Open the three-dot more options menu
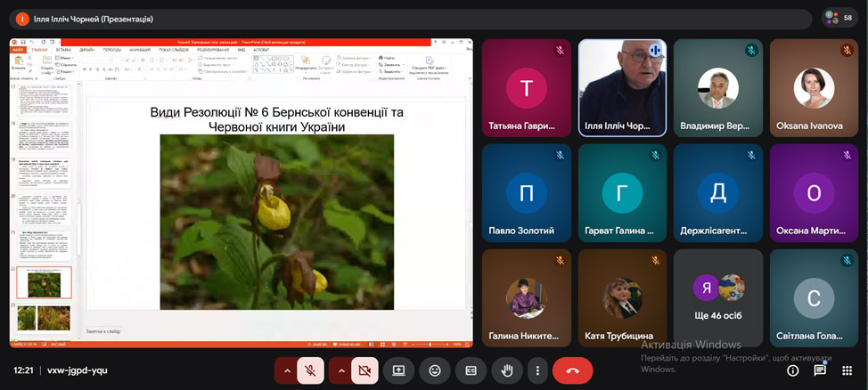The height and width of the screenshot is (390, 868). 536,370
